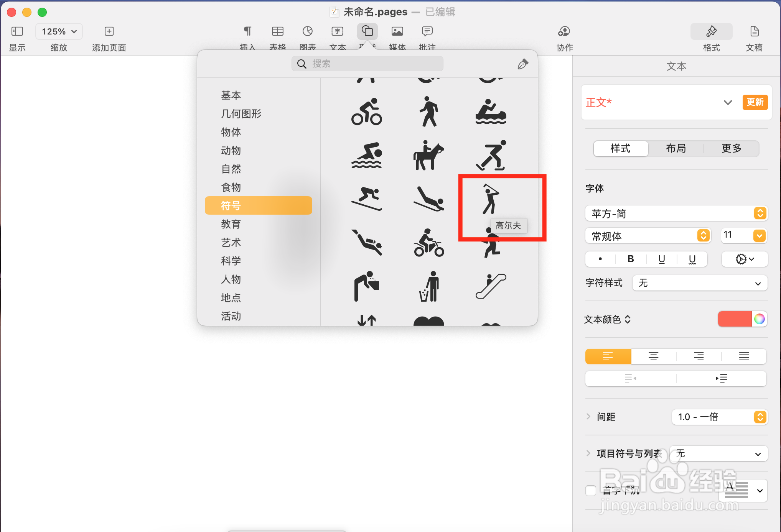Insert the walking person shape
This screenshot has height=532, width=781.
tap(429, 112)
